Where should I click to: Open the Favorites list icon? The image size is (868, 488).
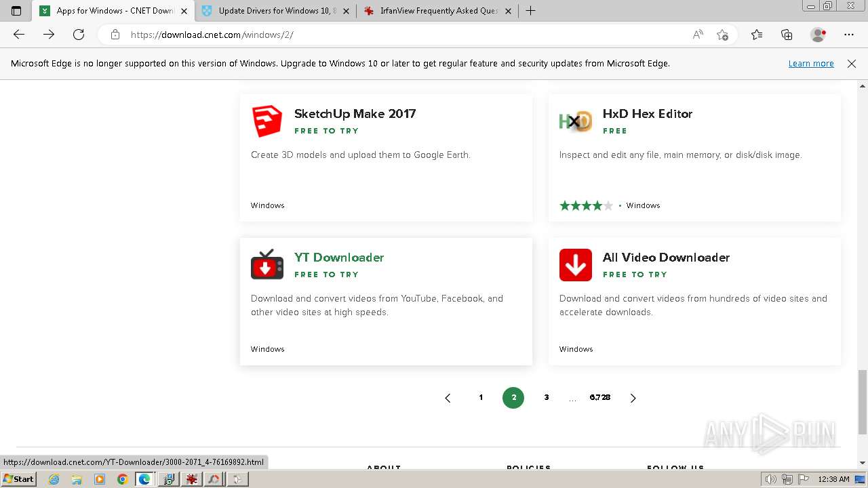click(757, 35)
